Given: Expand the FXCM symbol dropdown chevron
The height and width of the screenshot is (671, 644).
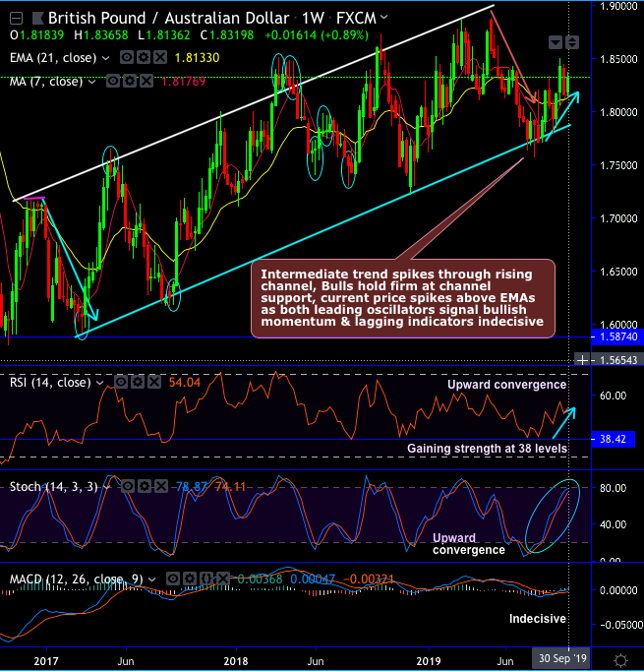Looking at the screenshot, I should (x=384, y=18).
